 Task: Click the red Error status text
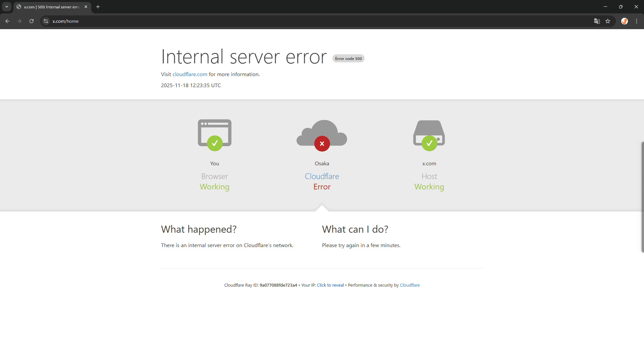(x=322, y=187)
